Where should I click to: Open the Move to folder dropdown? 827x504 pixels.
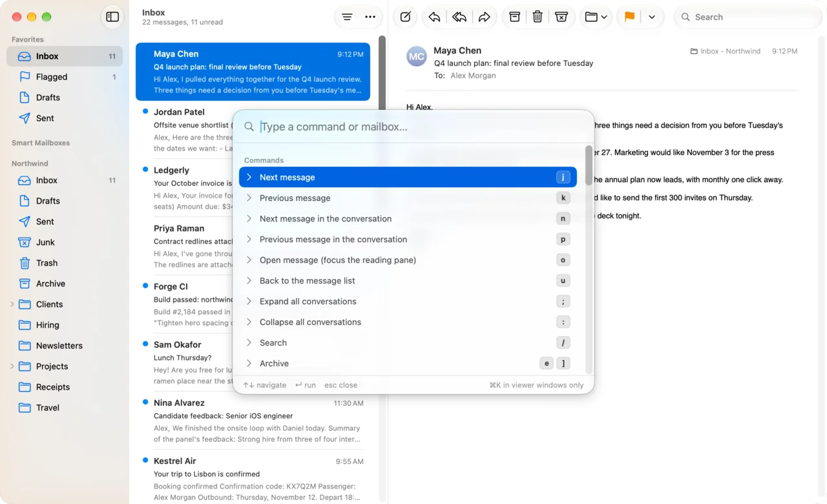pos(596,17)
